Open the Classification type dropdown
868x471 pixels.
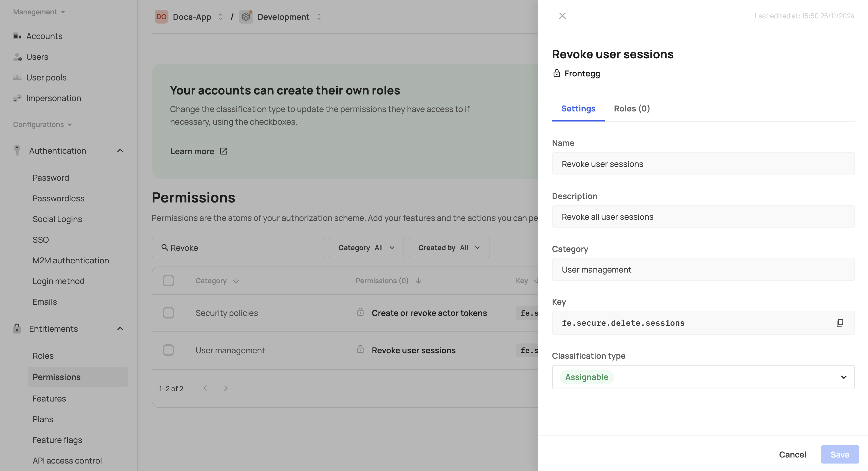pyautogui.click(x=703, y=377)
